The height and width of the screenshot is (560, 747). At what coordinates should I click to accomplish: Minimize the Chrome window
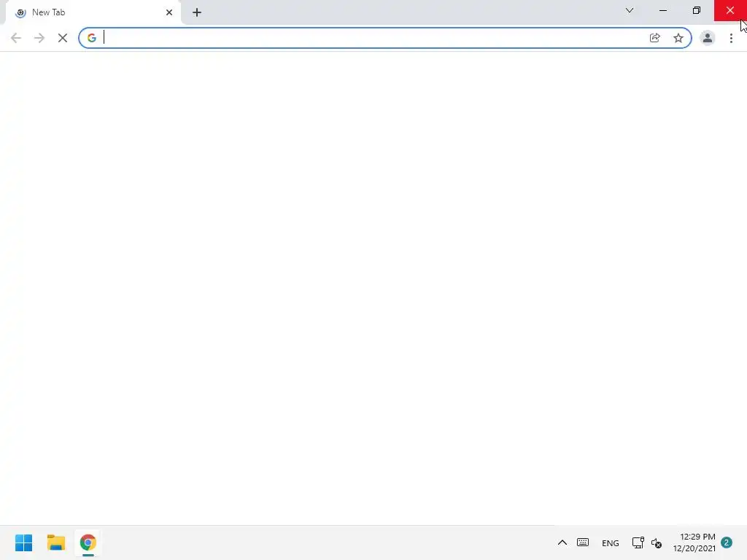tap(663, 10)
